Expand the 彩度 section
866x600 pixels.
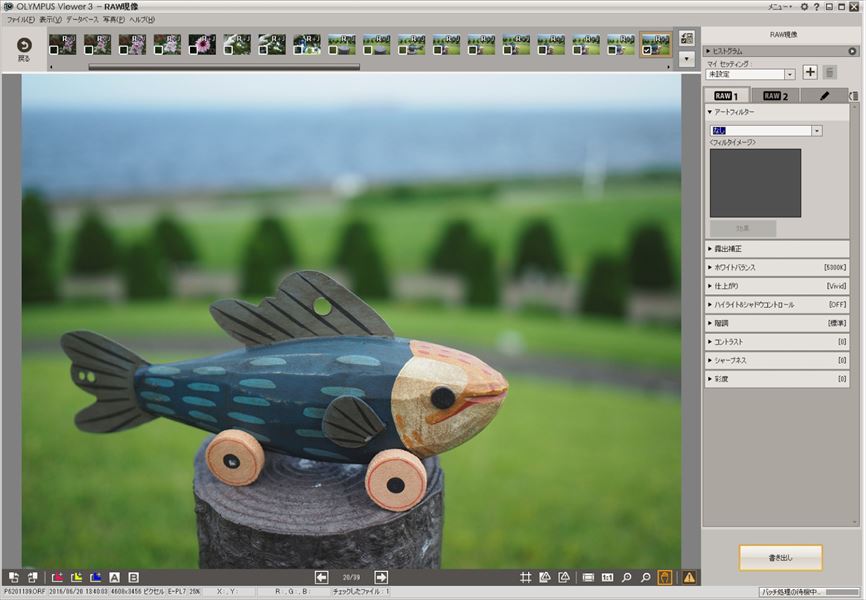[x=777, y=379]
